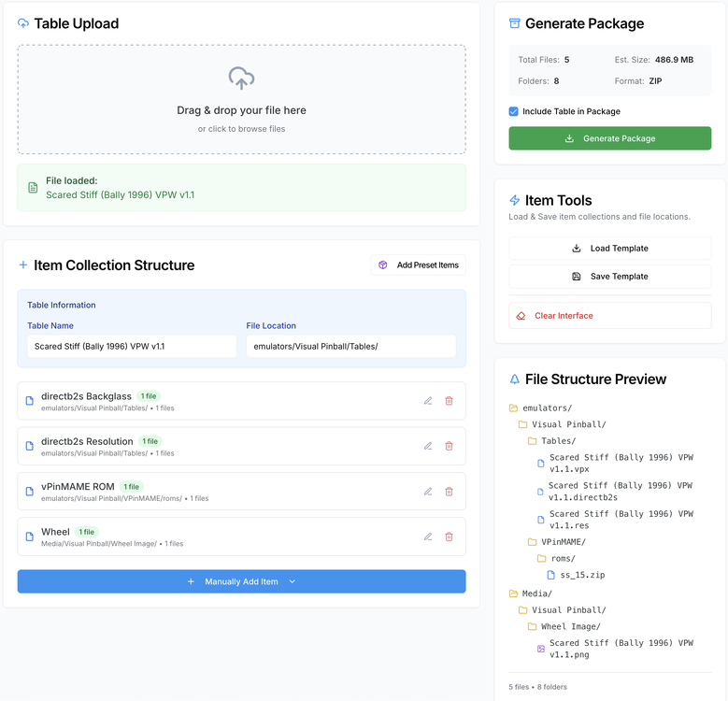Click the '1 file' badge on directb2s Backglass
This screenshot has height=701, width=728.
pos(149,396)
